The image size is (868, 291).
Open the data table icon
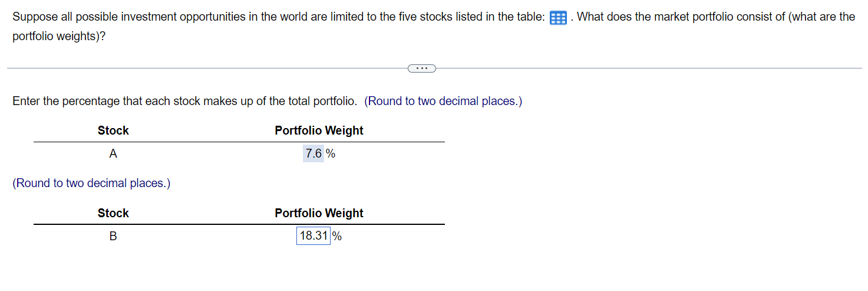tap(557, 18)
